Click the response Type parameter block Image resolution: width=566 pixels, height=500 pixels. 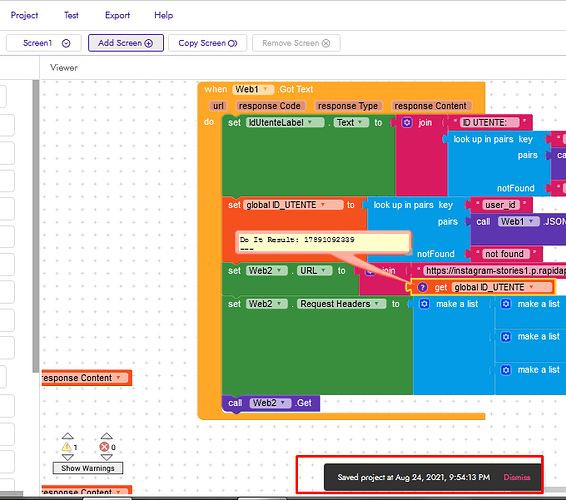pyautogui.click(x=348, y=106)
